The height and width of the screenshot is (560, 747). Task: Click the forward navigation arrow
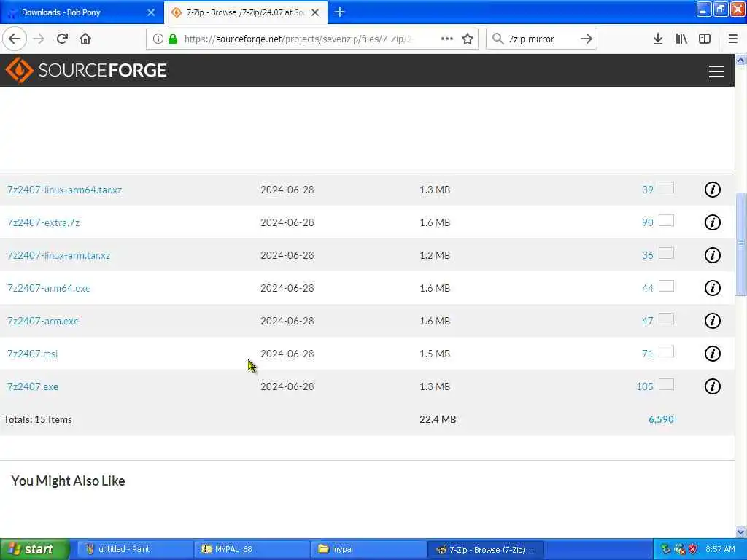(39, 39)
